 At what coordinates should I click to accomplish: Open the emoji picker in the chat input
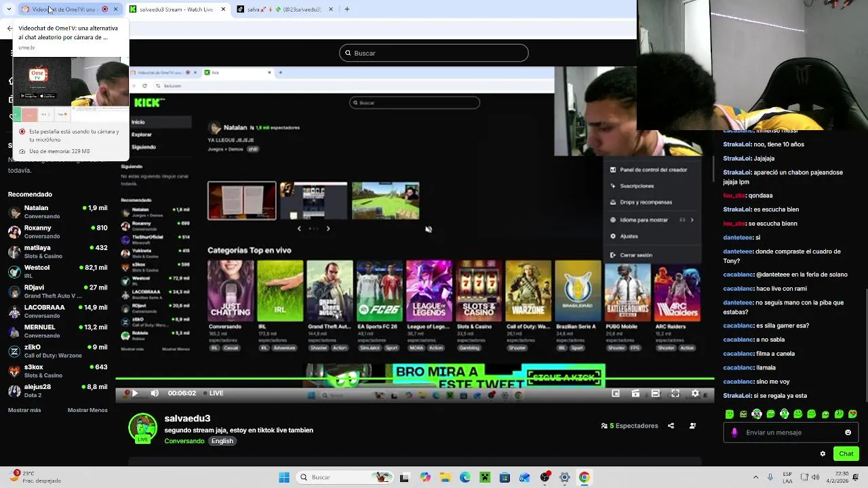[x=848, y=432]
